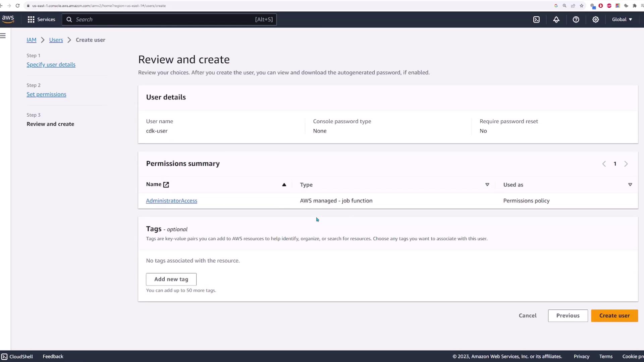Image resolution: width=644 pixels, height=362 pixels.
Task: Open the help question mark icon
Action: [576, 19]
